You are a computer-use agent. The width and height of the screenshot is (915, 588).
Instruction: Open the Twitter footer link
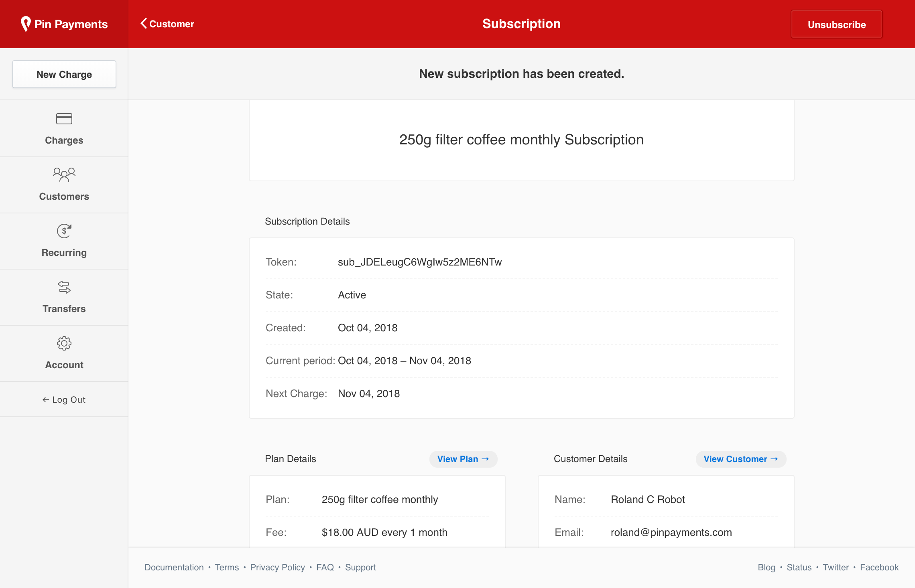click(x=836, y=568)
